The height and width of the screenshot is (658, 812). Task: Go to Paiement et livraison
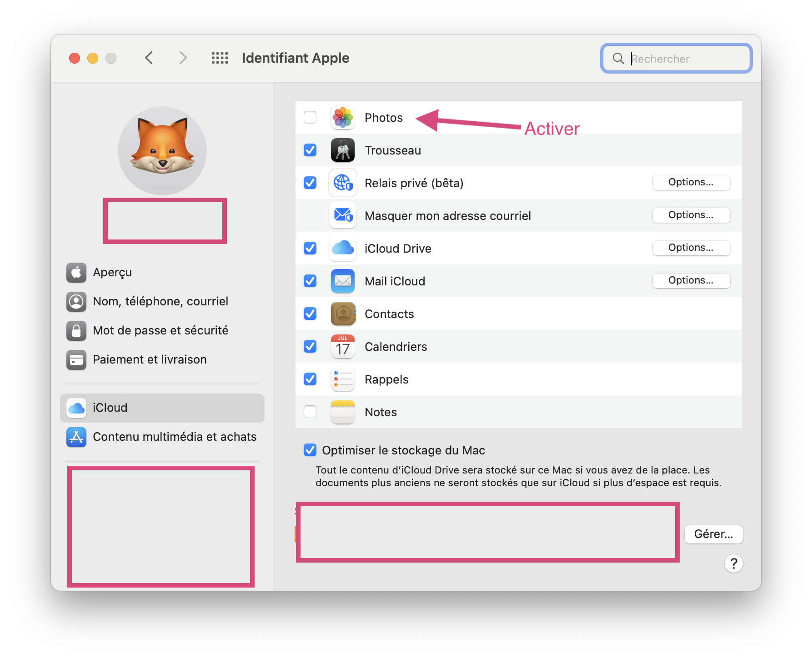[162, 360]
